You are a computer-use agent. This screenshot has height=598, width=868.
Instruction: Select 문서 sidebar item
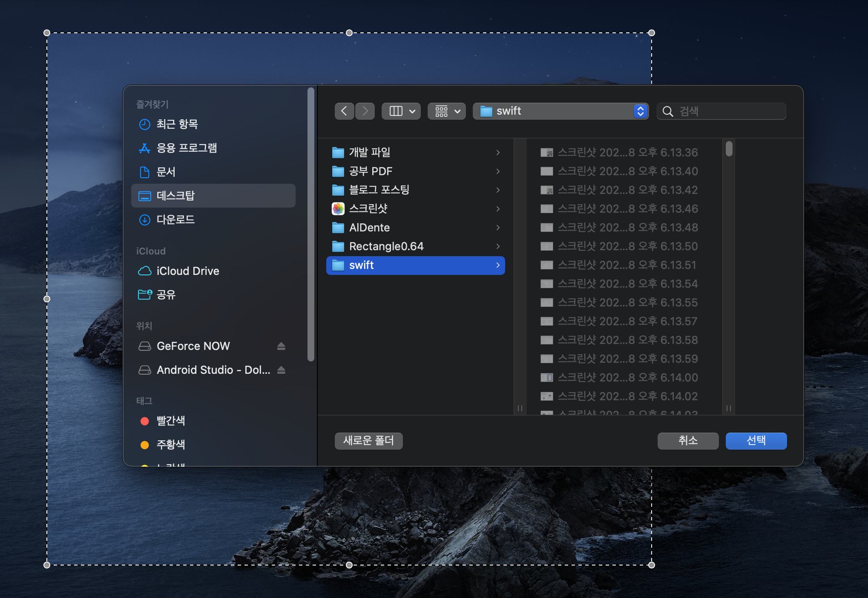(x=166, y=172)
